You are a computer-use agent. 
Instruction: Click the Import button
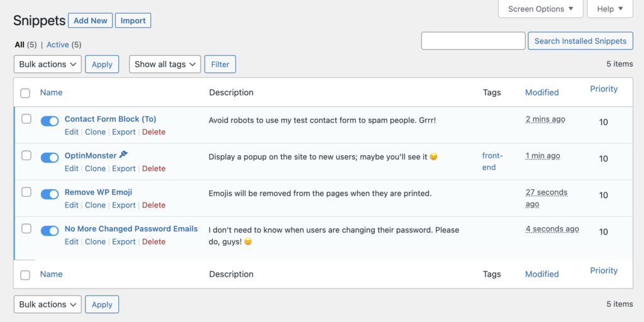[133, 21]
